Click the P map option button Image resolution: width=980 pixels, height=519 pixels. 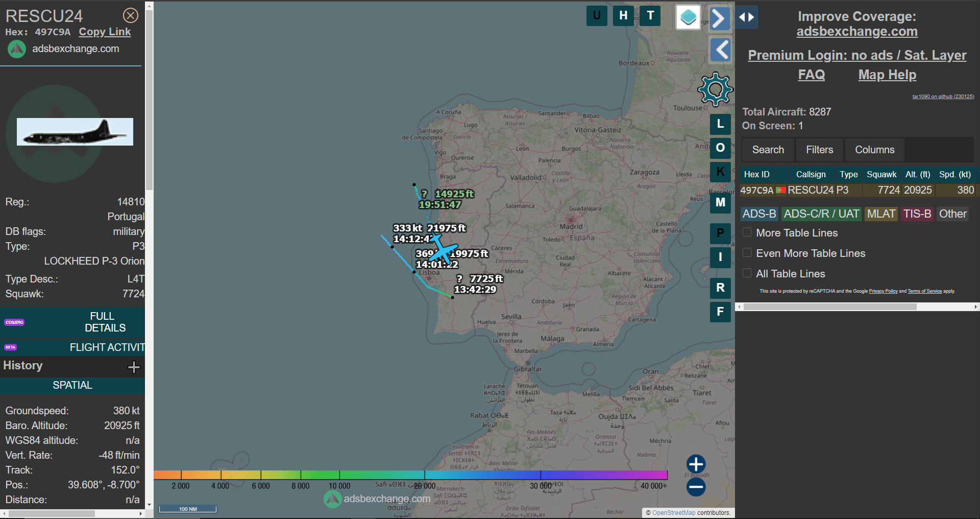click(720, 233)
